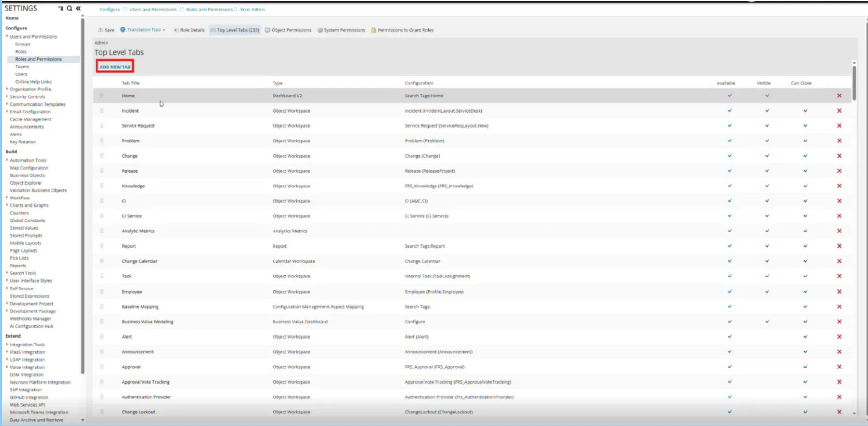Select the Top Level Tabs (233) tab

click(x=235, y=30)
